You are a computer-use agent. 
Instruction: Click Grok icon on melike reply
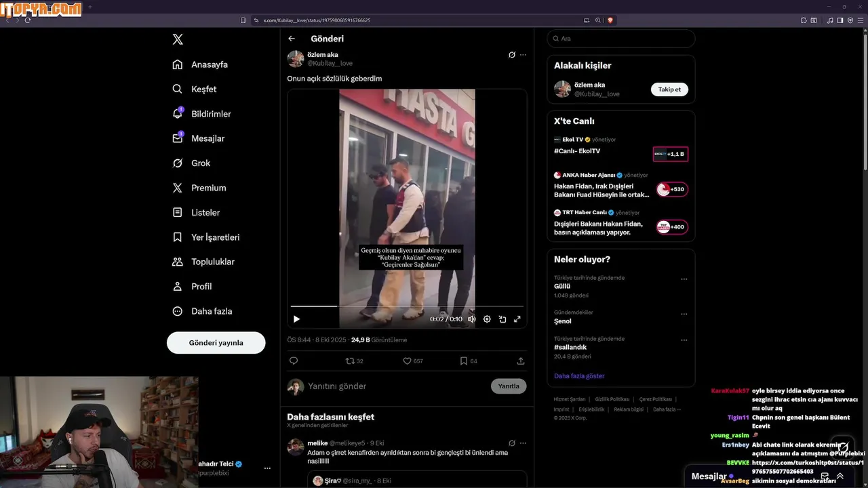click(x=512, y=443)
